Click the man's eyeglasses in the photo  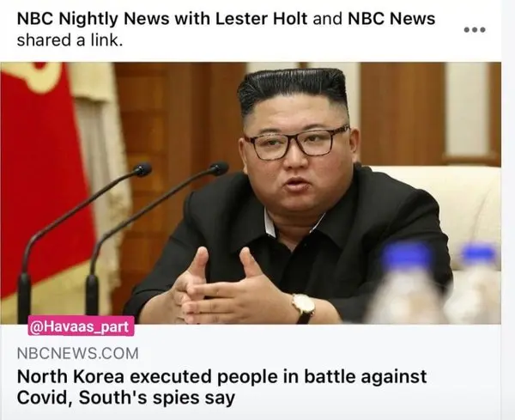pyautogui.click(x=297, y=142)
